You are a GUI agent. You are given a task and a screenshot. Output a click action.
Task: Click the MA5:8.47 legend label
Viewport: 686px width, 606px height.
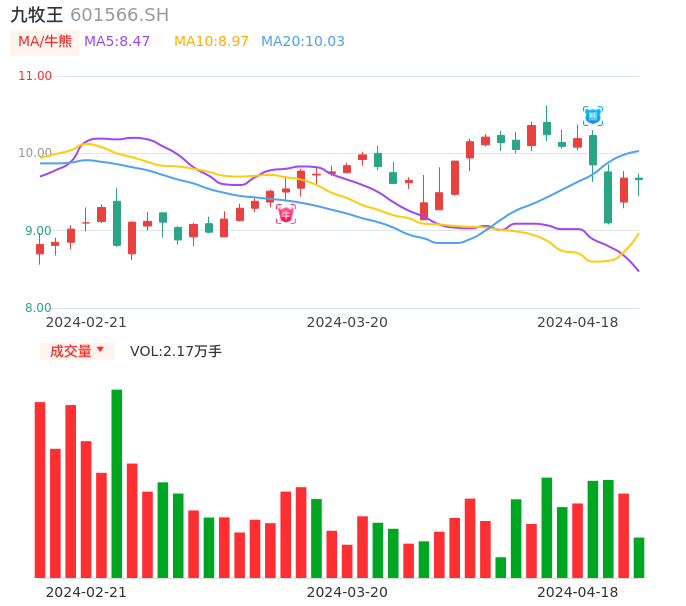coord(117,42)
